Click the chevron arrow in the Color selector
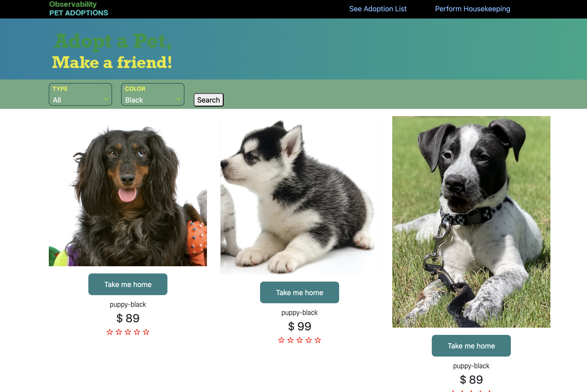 point(178,99)
